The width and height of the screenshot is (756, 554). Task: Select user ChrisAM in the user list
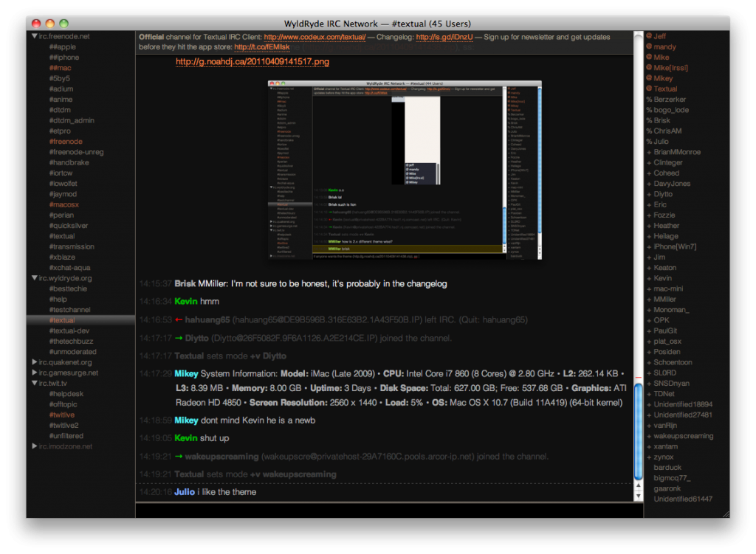click(667, 131)
